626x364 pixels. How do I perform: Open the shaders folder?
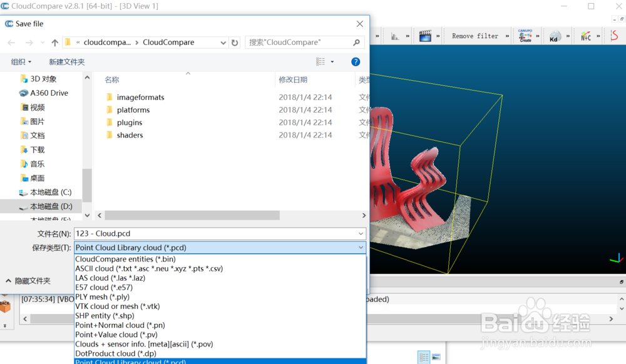pyautogui.click(x=130, y=135)
